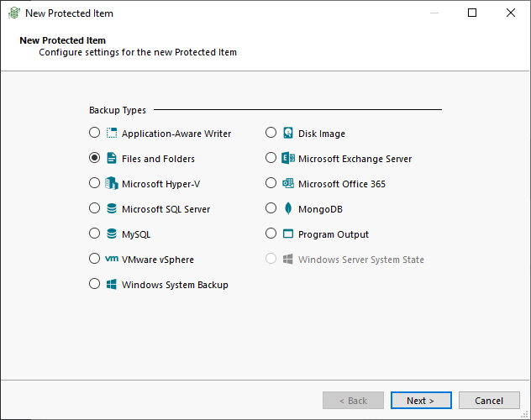Click the resize grip in window corner

(525, 414)
